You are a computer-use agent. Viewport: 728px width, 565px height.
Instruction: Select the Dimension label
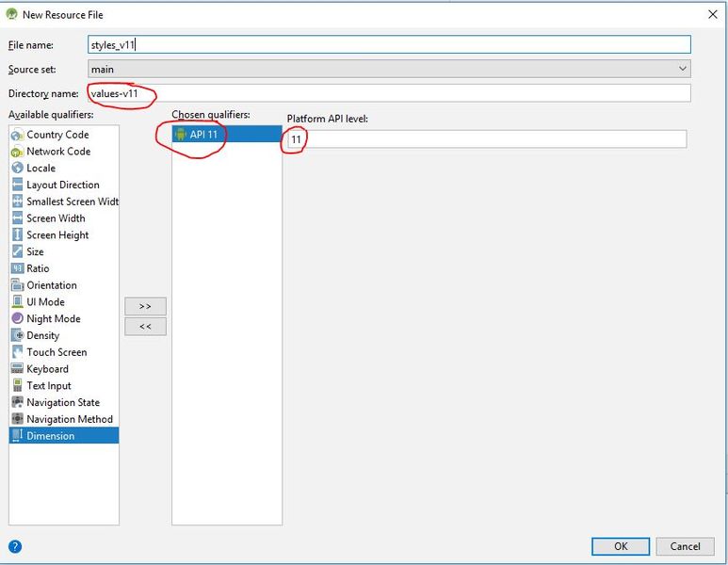(x=50, y=435)
